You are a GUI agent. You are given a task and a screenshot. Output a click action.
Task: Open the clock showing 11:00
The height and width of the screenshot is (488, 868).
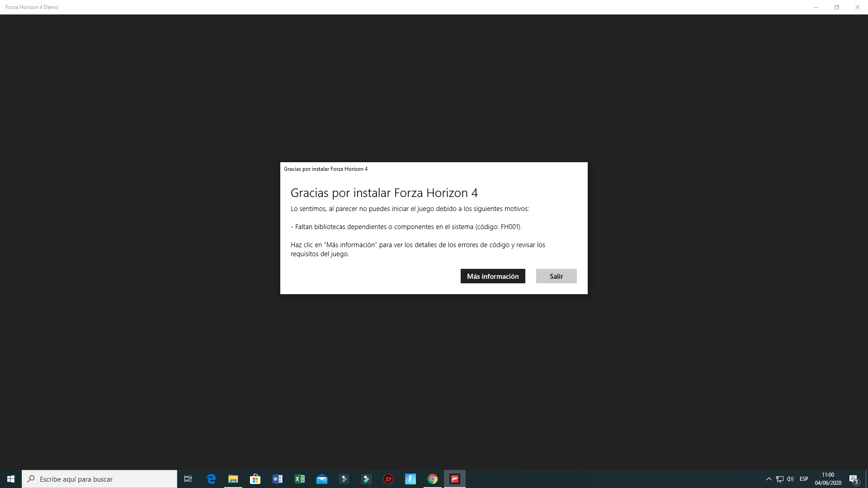point(828,479)
